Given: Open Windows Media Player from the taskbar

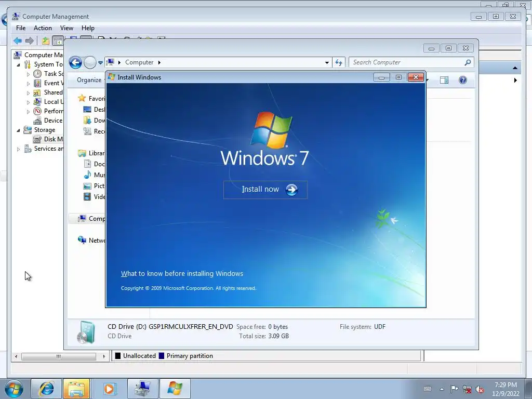Looking at the screenshot, I should click(x=109, y=389).
